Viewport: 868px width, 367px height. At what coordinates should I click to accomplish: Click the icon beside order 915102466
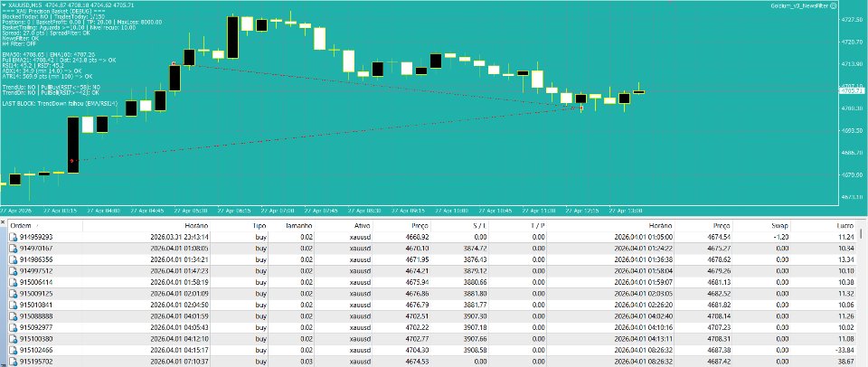[14, 351]
